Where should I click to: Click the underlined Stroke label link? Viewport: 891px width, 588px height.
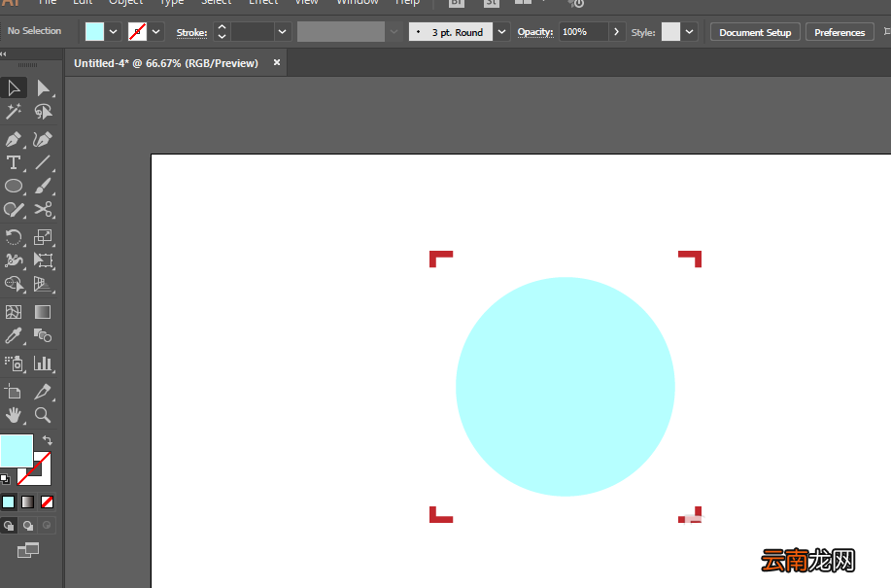click(x=191, y=33)
